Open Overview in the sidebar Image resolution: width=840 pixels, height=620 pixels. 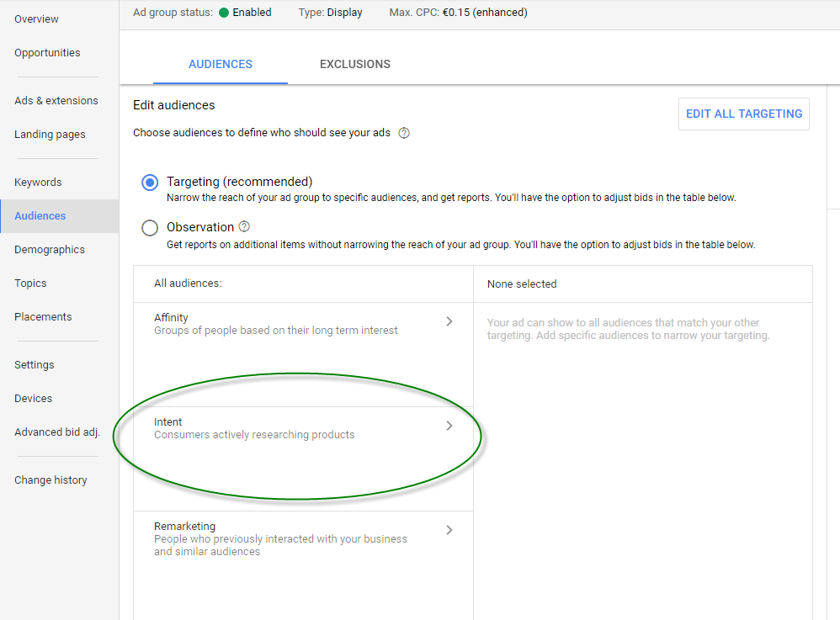click(x=36, y=19)
